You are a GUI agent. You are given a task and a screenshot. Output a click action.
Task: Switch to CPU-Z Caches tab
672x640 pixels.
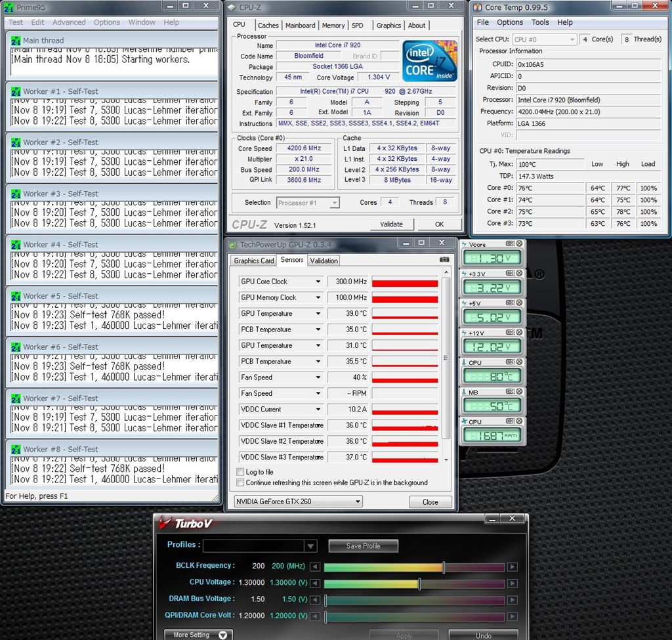[x=268, y=26]
